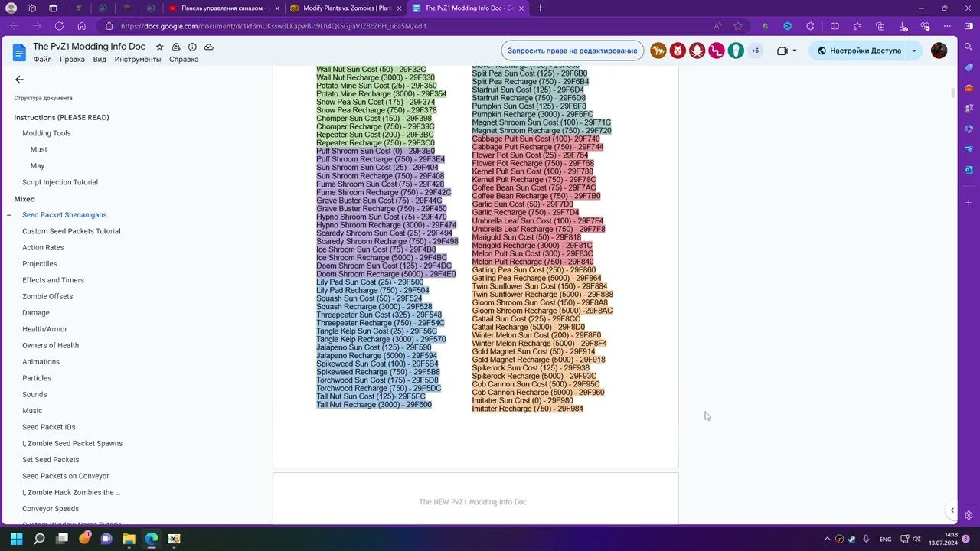Click 'Wall Nut Sun Cost (50) - 29F32C' line
Screen dimensions: 980x551
(371, 70)
